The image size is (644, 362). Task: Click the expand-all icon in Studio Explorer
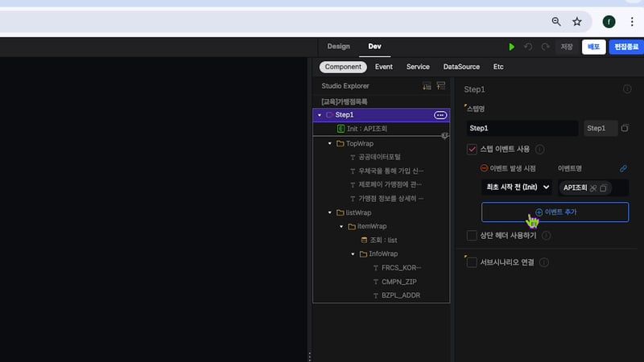pyautogui.click(x=427, y=86)
